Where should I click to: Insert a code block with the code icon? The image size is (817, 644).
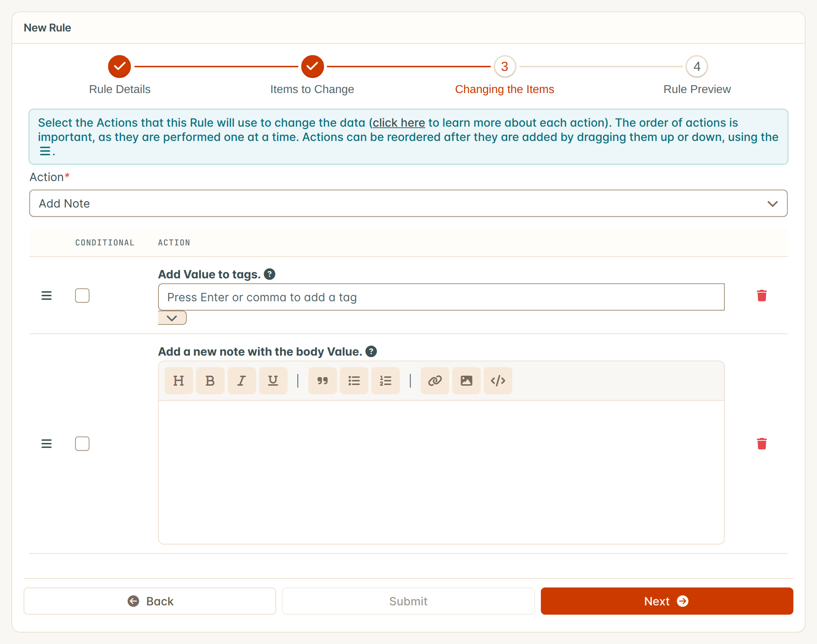498,380
